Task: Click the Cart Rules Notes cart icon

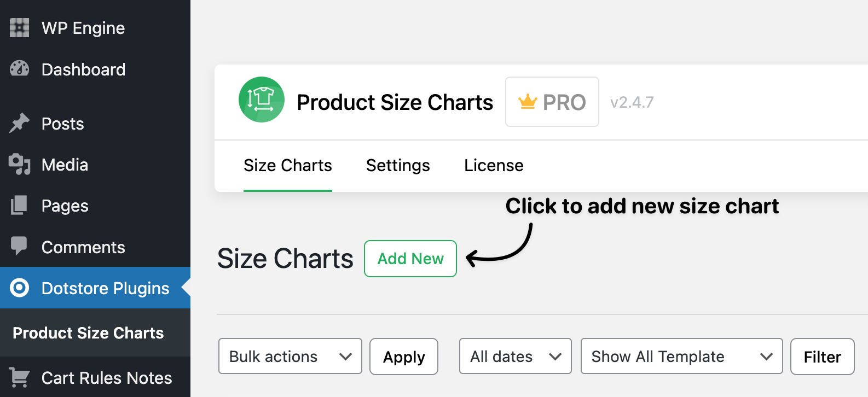Action: (19, 377)
